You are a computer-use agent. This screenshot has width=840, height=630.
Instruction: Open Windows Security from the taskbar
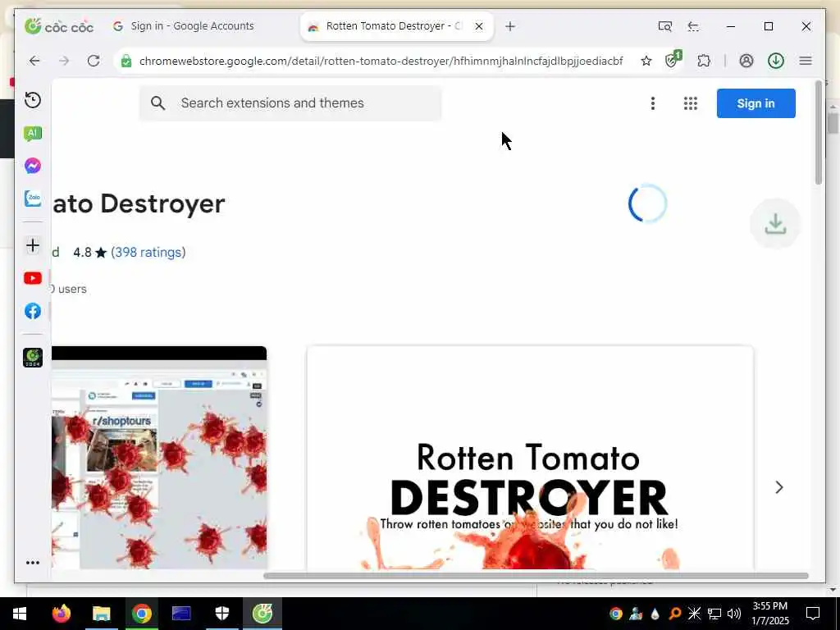tap(221, 614)
